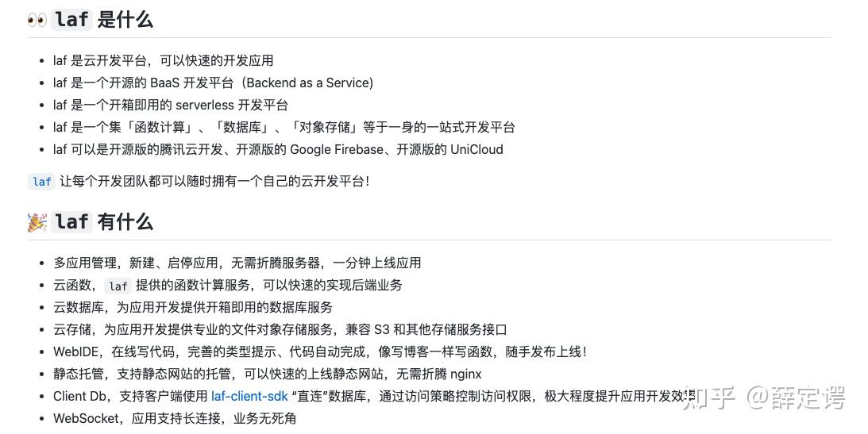This screenshot has width=868, height=434.
Task: Click the 多应用管理 bullet line
Action: click(x=237, y=263)
